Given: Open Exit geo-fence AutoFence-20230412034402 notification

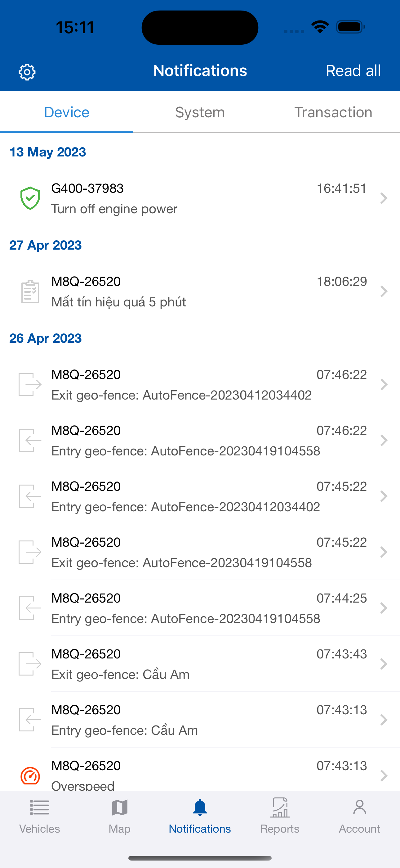Looking at the screenshot, I should (x=200, y=384).
